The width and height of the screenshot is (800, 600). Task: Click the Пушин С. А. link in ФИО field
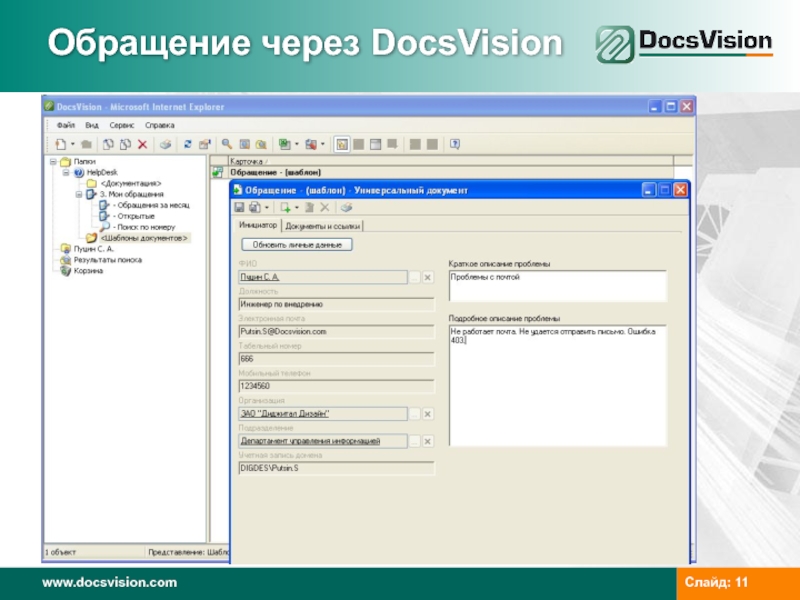(x=259, y=277)
